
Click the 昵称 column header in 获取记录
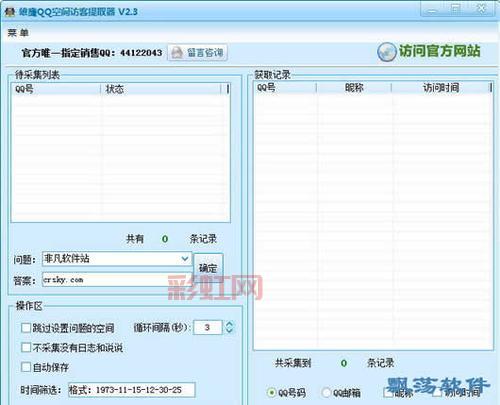(x=354, y=88)
